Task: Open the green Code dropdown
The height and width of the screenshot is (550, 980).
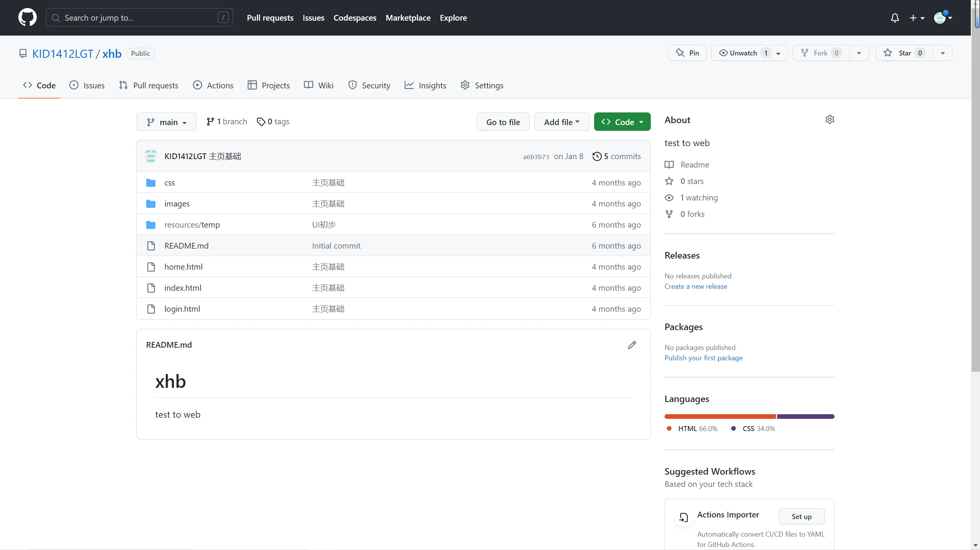Action: pyautogui.click(x=622, y=122)
